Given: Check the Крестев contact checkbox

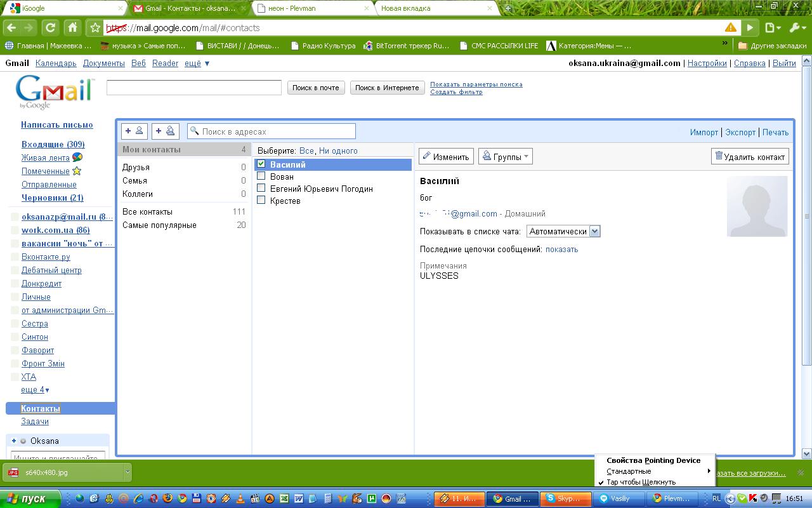Looking at the screenshot, I should (261, 201).
